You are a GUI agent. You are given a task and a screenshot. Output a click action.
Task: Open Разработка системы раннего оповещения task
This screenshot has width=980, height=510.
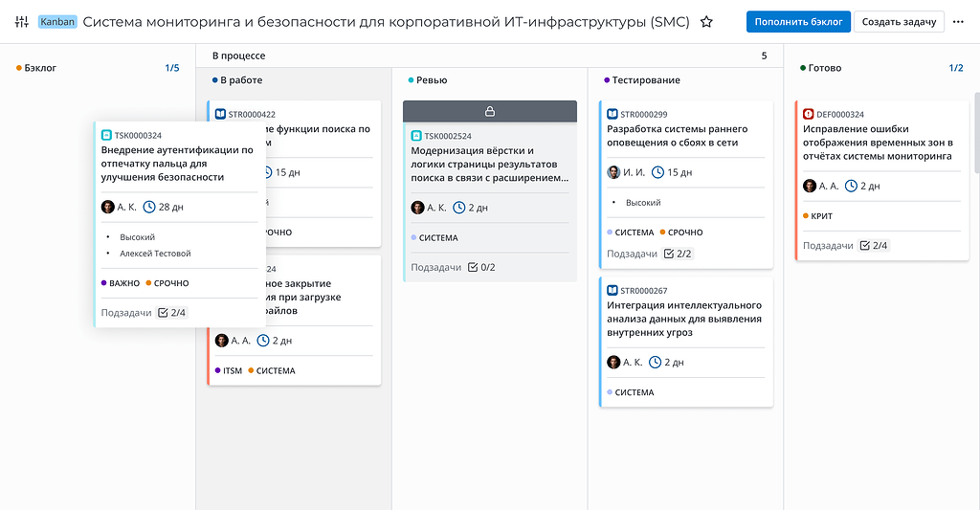coord(677,136)
